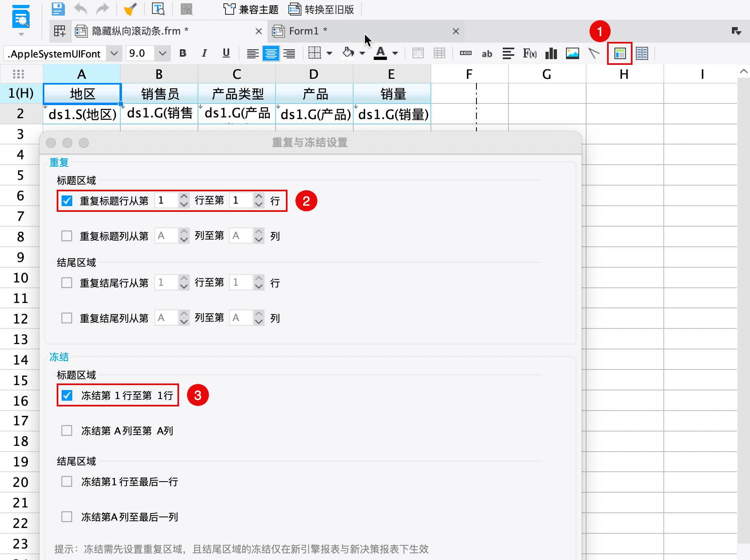The width and height of the screenshot is (750, 560).
Task: Click the unmerge cells grid icon
Action: click(439, 53)
